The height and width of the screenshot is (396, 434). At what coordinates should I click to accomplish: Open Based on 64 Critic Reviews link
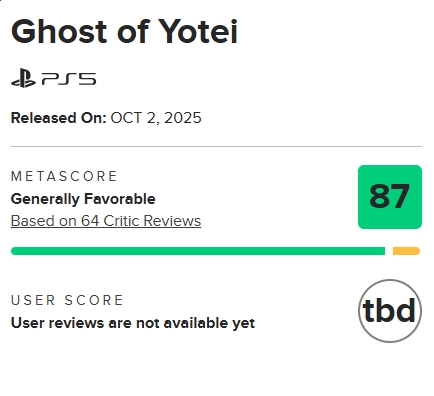[x=106, y=221]
